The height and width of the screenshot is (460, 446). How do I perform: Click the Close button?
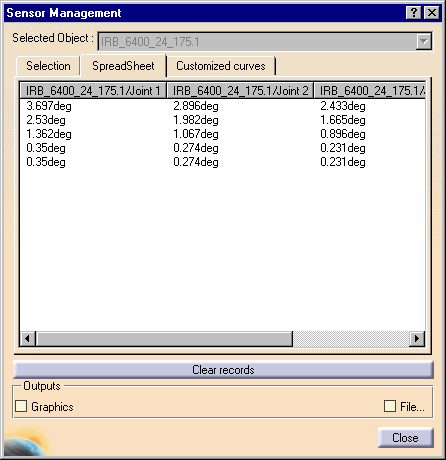point(405,437)
